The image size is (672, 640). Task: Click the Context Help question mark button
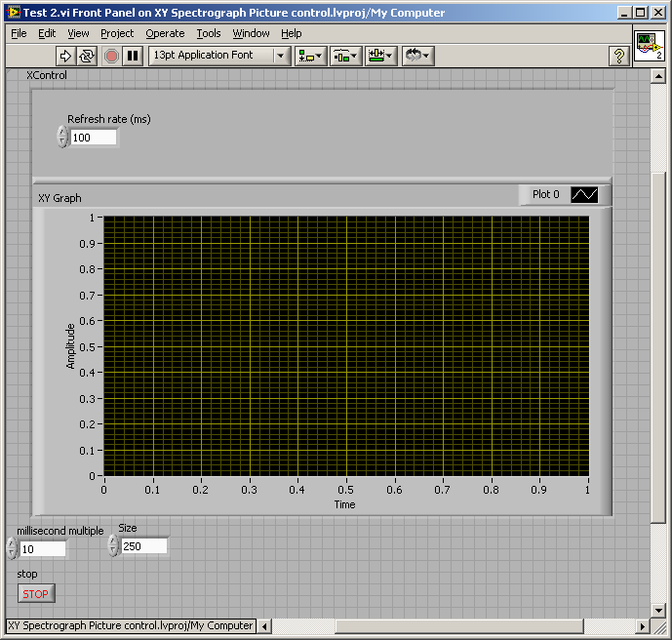[x=619, y=56]
